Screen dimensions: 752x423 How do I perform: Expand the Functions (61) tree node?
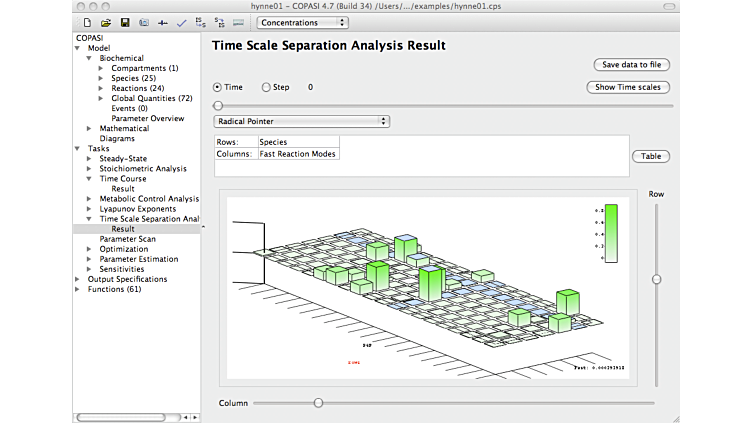(78, 289)
